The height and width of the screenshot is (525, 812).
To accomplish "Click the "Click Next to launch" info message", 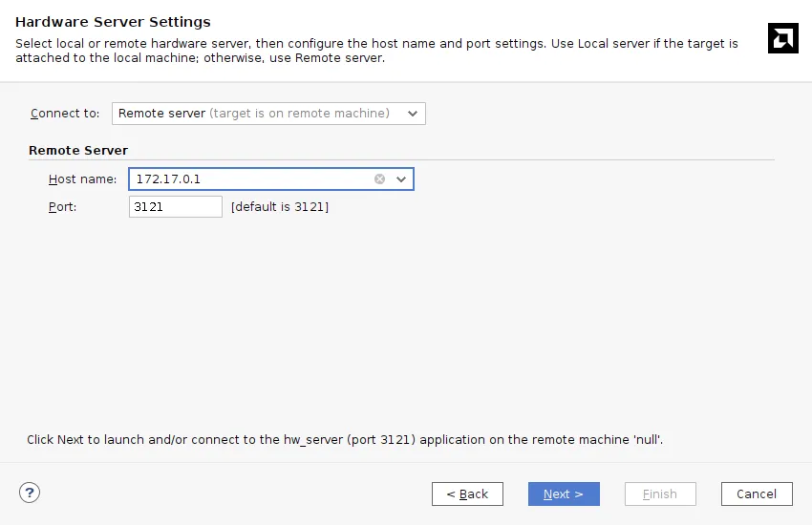I will click(x=344, y=440).
